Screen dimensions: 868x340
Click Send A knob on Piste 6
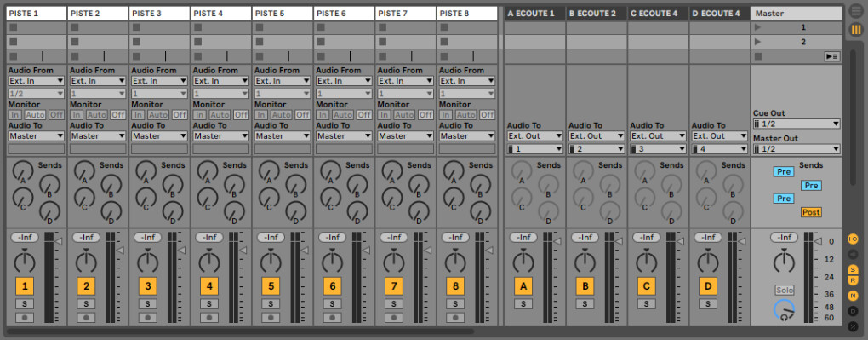(x=330, y=171)
